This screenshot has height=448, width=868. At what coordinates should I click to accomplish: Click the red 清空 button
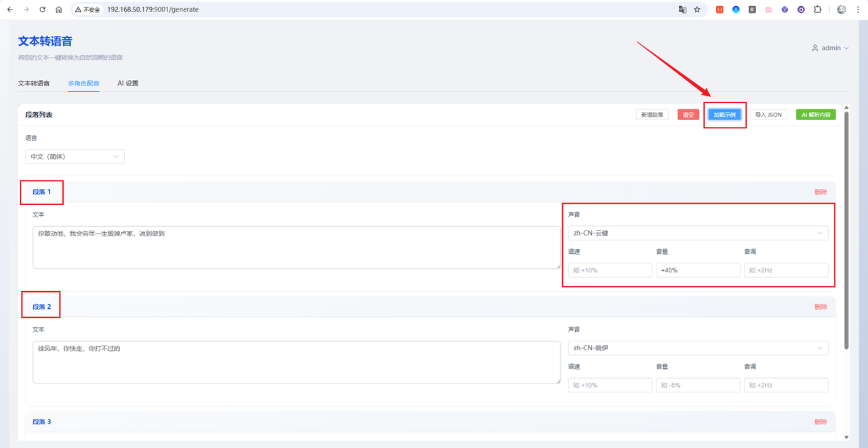click(688, 115)
